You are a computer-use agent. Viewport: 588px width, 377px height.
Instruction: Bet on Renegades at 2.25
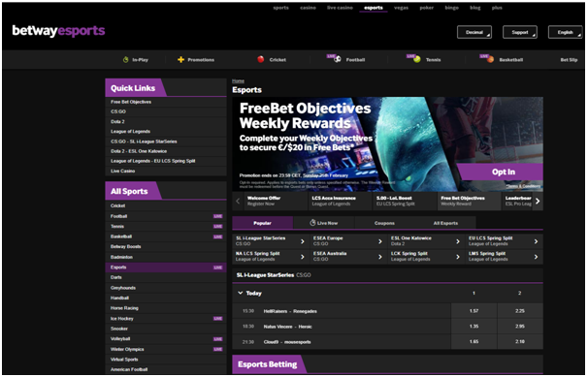click(520, 311)
